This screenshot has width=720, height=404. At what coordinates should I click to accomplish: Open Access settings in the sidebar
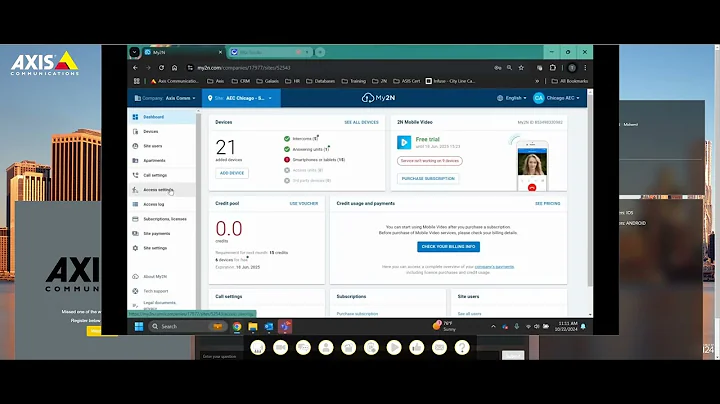pos(162,190)
